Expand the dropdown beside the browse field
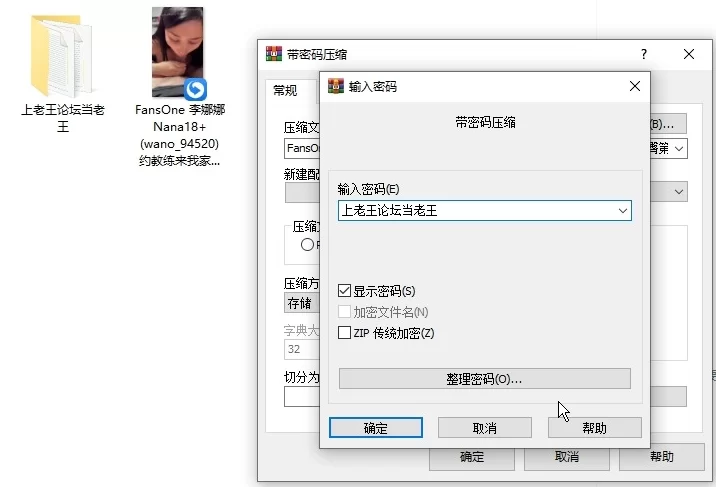The height and width of the screenshot is (487, 716). point(679,149)
